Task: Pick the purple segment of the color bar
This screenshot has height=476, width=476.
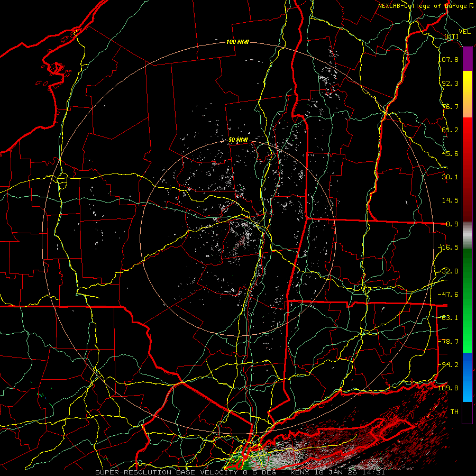Action: click(467, 59)
